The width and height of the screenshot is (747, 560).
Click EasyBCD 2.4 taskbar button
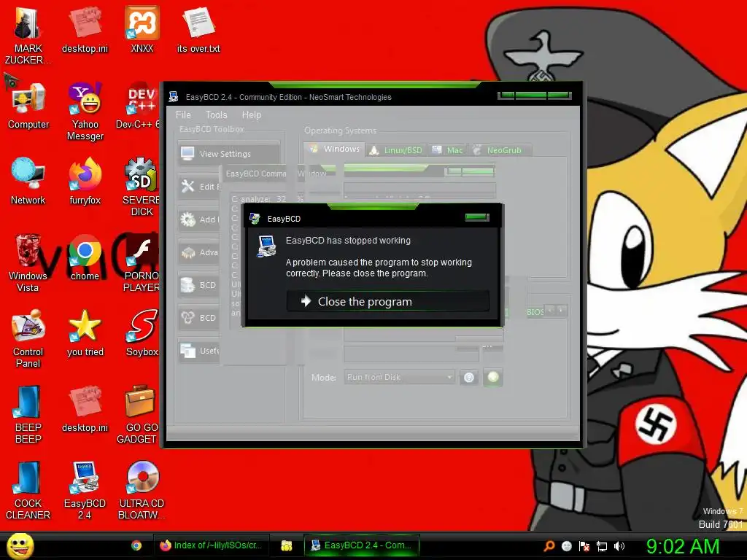click(x=362, y=545)
